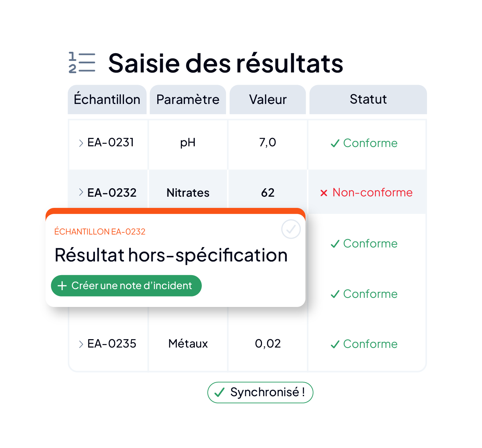Expand the EA-0235 sample row chevron
482x448 pixels.
[x=81, y=344]
